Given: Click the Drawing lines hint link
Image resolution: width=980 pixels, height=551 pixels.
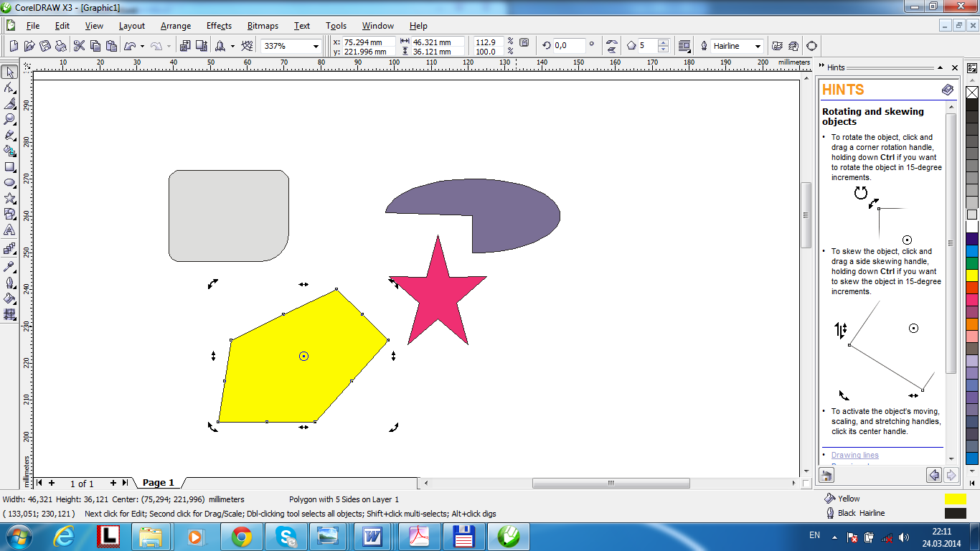Looking at the screenshot, I should (x=854, y=455).
